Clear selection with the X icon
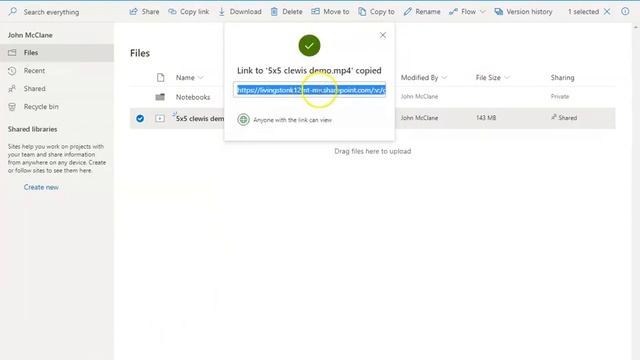 point(607,11)
